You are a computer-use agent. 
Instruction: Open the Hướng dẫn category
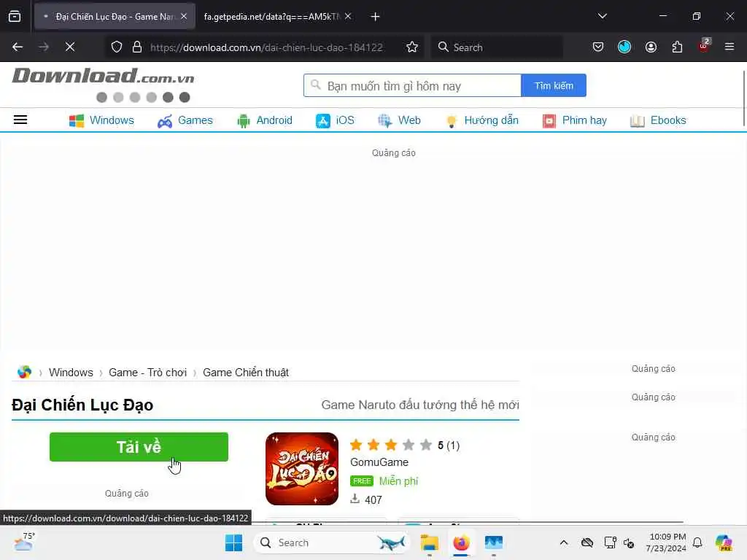481,120
